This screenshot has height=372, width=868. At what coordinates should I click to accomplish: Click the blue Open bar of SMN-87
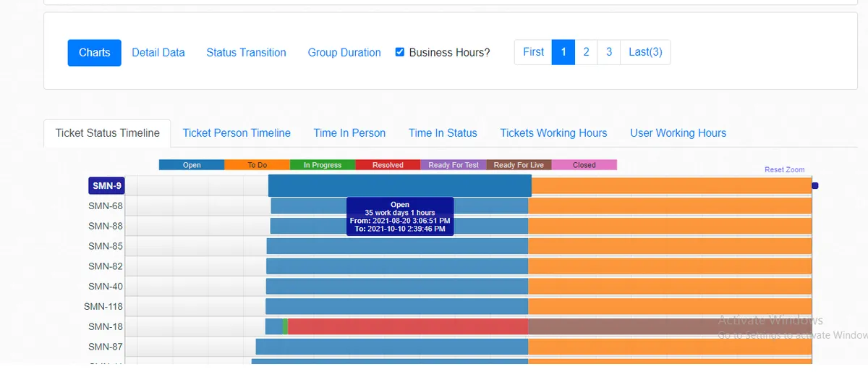click(x=392, y=347)
